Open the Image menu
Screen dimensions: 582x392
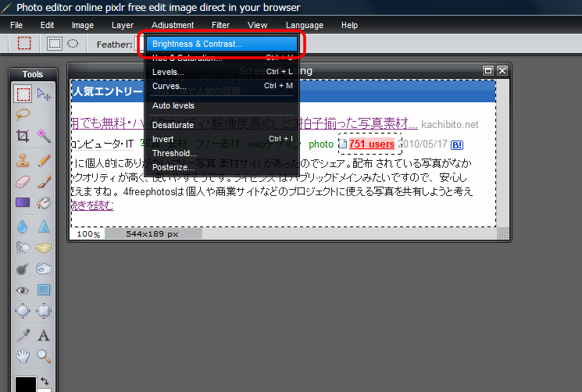click(x=83, y=25)
